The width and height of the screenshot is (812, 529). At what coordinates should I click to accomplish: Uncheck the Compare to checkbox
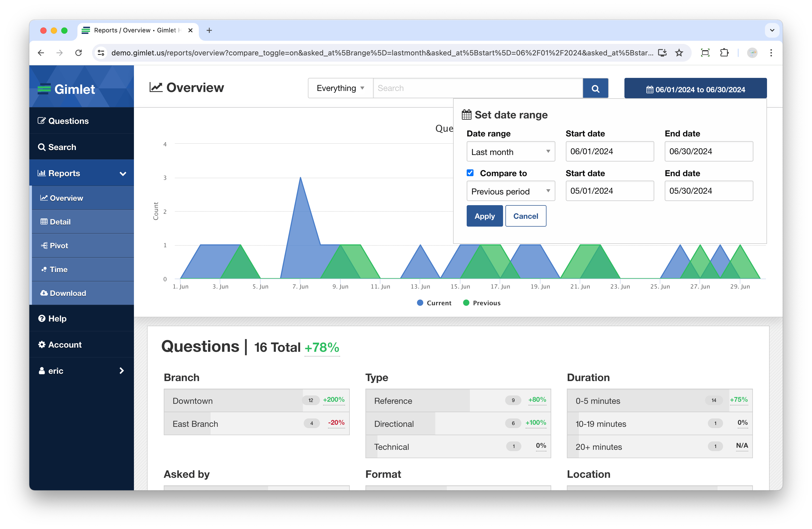click(x=470, y=173)
